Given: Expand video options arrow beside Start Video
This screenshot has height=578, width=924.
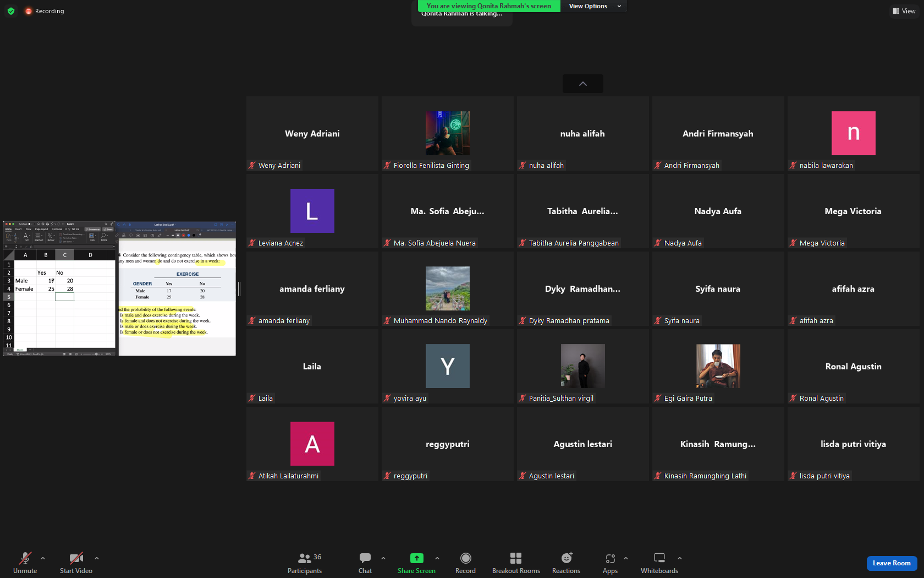Looking at the screenshot, I should pyautogui.click(x=97, y=558).
